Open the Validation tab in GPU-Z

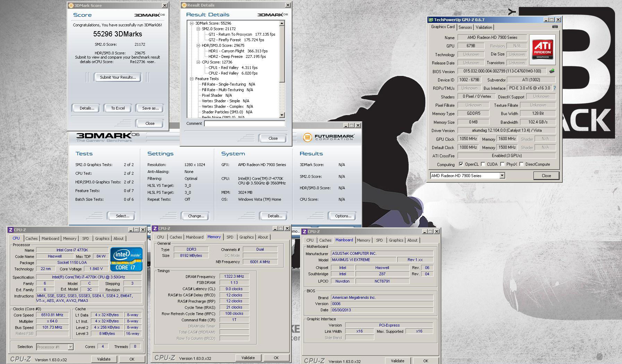(x=484, y=27)
